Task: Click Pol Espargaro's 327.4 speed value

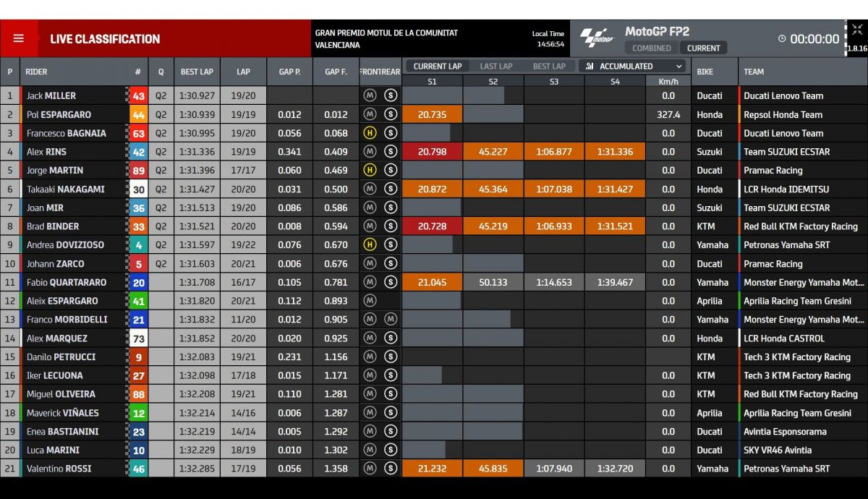Action: [x=668, y=114]
